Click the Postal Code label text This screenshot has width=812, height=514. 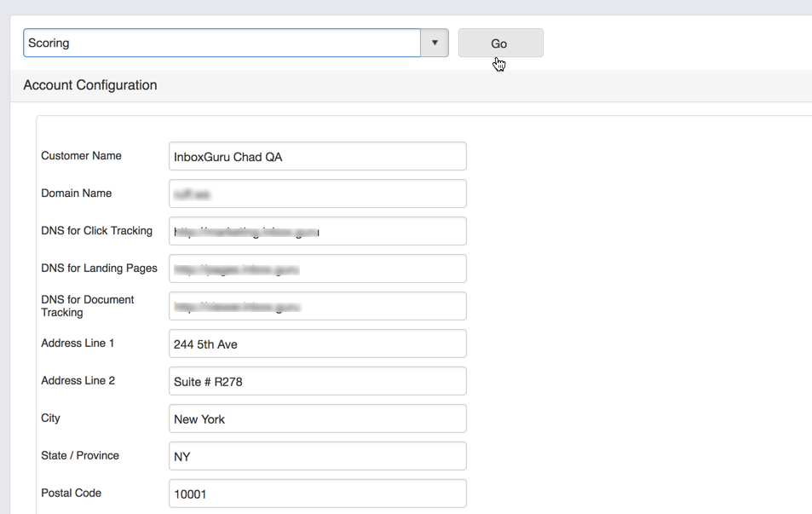(x=71, y=494)
